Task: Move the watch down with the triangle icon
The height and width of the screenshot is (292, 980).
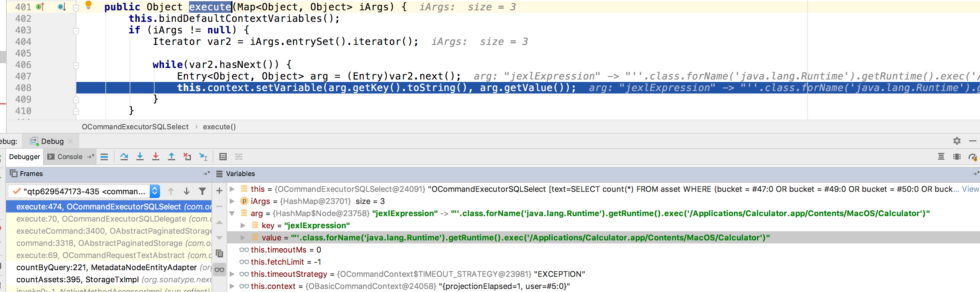Action: pos(219,238)
